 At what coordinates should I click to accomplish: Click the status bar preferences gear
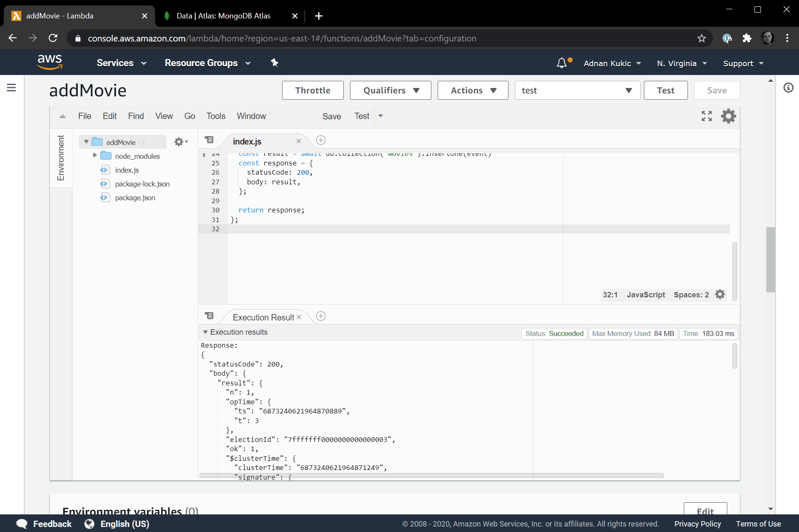point(720,294)
